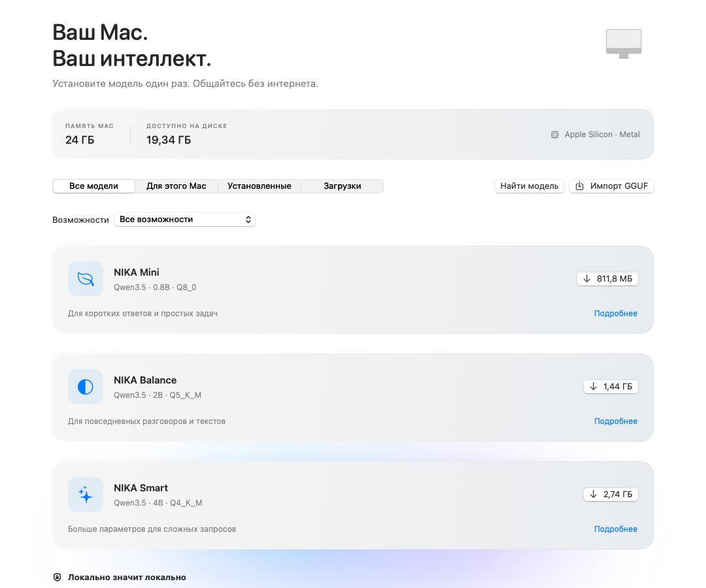The width and height of the screenshot is (706, 588).
Task: Open Подробнее link for NIKA Mini
Action: pyautogui.click(x=616, y=314)
